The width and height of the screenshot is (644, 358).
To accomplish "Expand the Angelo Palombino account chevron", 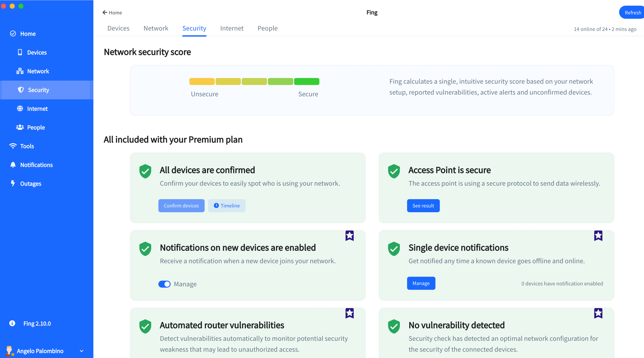I will (81, 351).
